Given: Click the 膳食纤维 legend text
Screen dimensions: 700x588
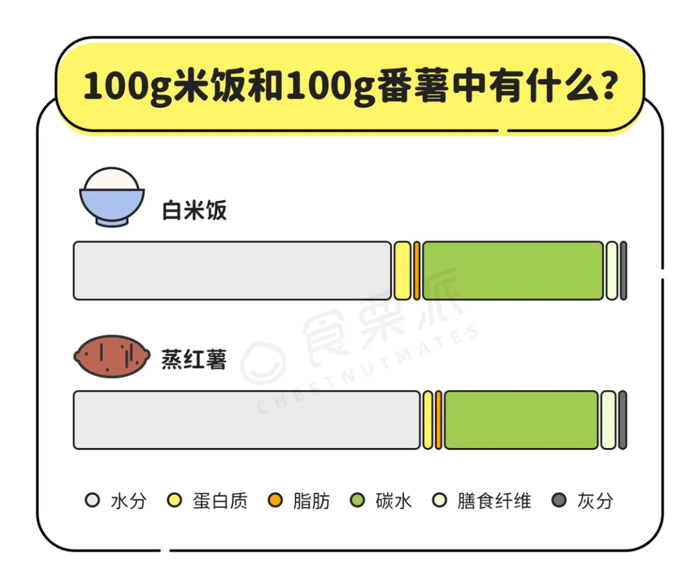Looking at the screenshot, I should click(494, 501).
